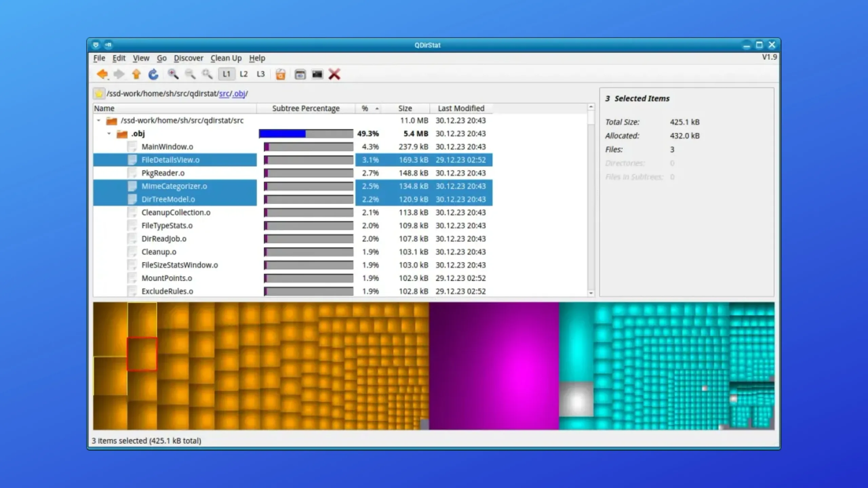Open the Clean Up menu
The height and width of the screenshot is (488, 868).
tap(226, 58)
